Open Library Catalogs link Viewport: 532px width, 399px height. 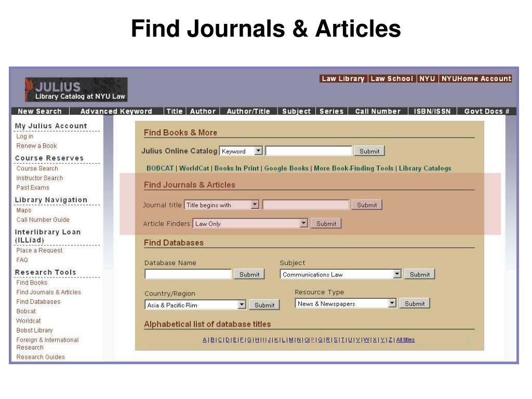[425, 168]
